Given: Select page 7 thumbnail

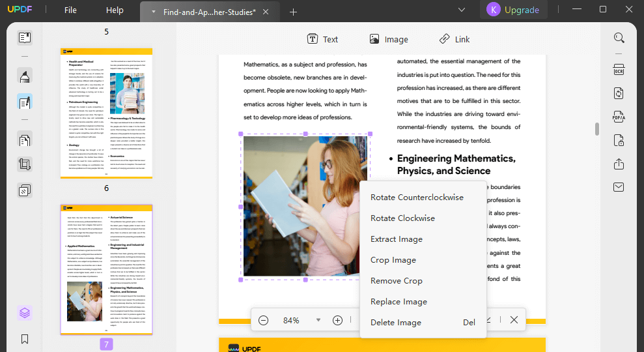Looking at the screenshot, I should coord(106,269).
